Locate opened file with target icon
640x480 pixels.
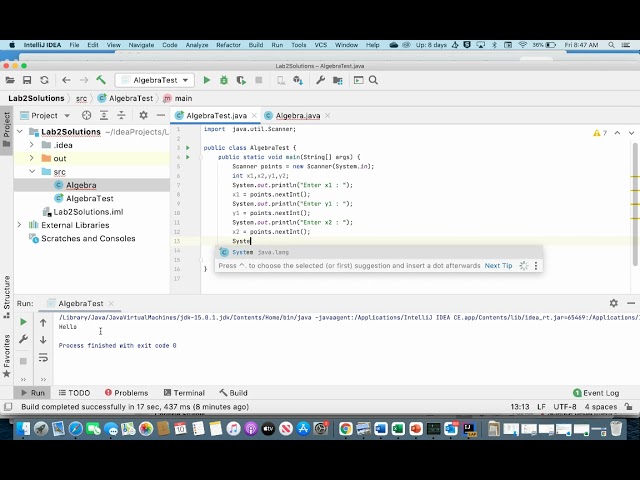pos(86,116)
